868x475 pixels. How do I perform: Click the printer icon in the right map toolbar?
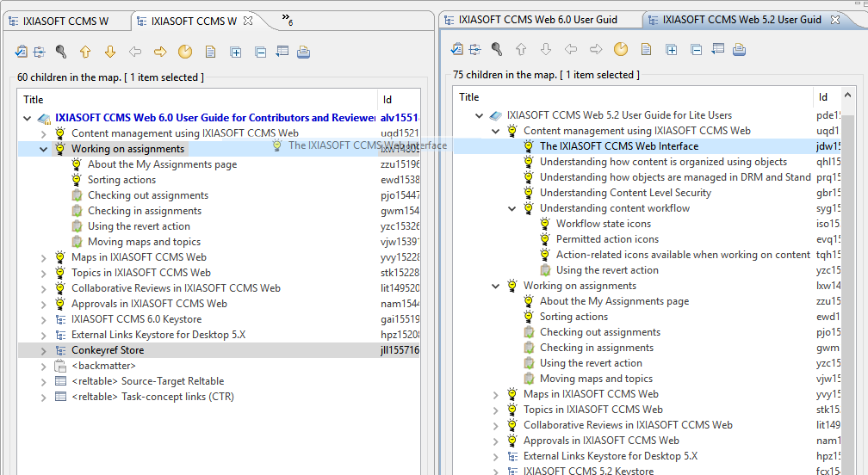click(x=739, y=49)
